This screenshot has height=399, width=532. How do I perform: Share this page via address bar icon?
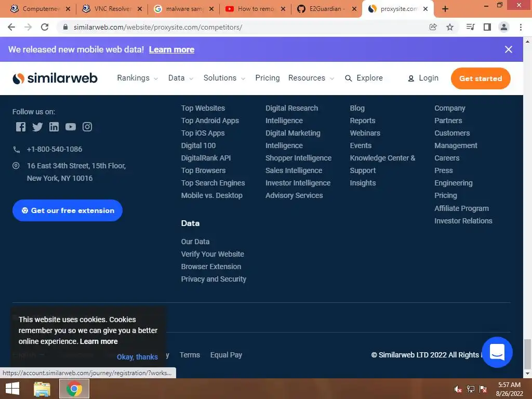(x=433, y=27)
